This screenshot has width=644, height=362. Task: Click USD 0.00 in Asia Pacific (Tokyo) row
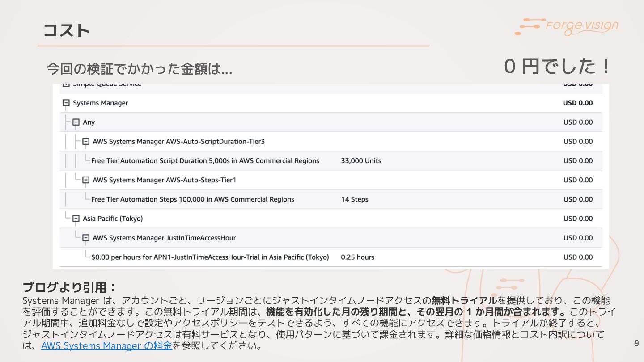tap(578, 219)
